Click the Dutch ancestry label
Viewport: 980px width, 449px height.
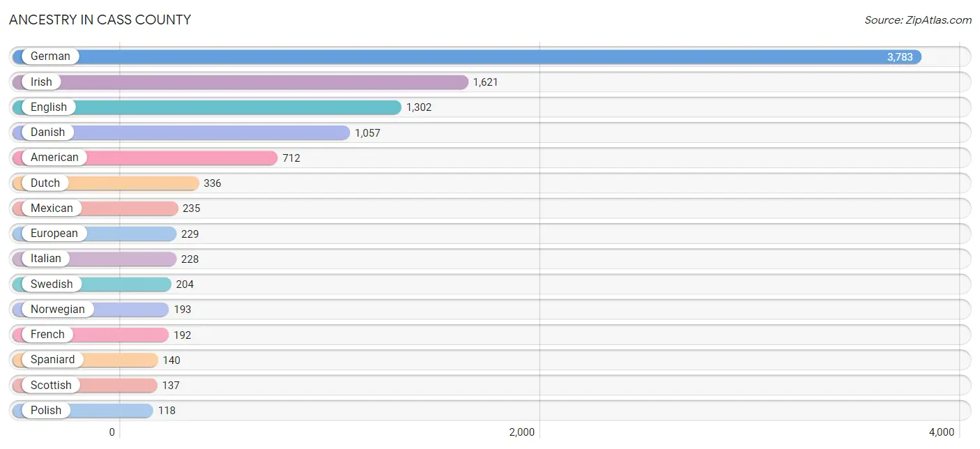(45, 183)
